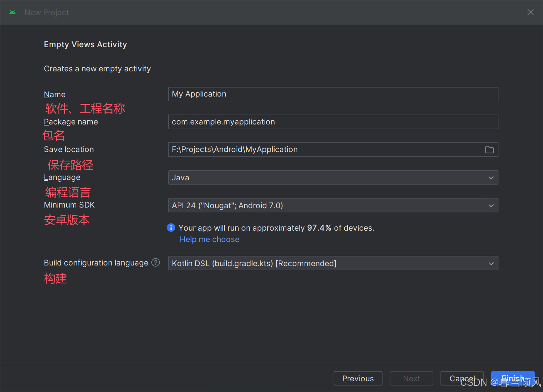543x392 pixels.
Task: Open the Minimum SDK dropdown showing API 24
Action: tap(333, 205)
